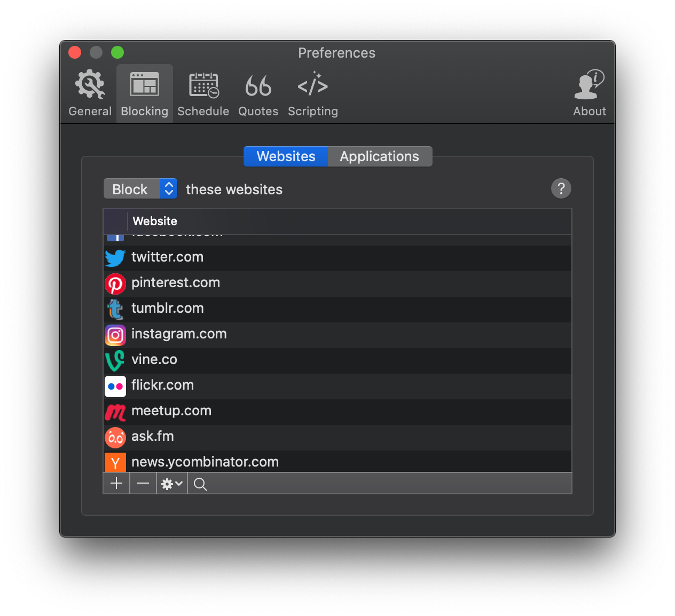Viewport: 675px width, 616px height.
Task: Select the Websites tab
Action: (x=285, y=156)
